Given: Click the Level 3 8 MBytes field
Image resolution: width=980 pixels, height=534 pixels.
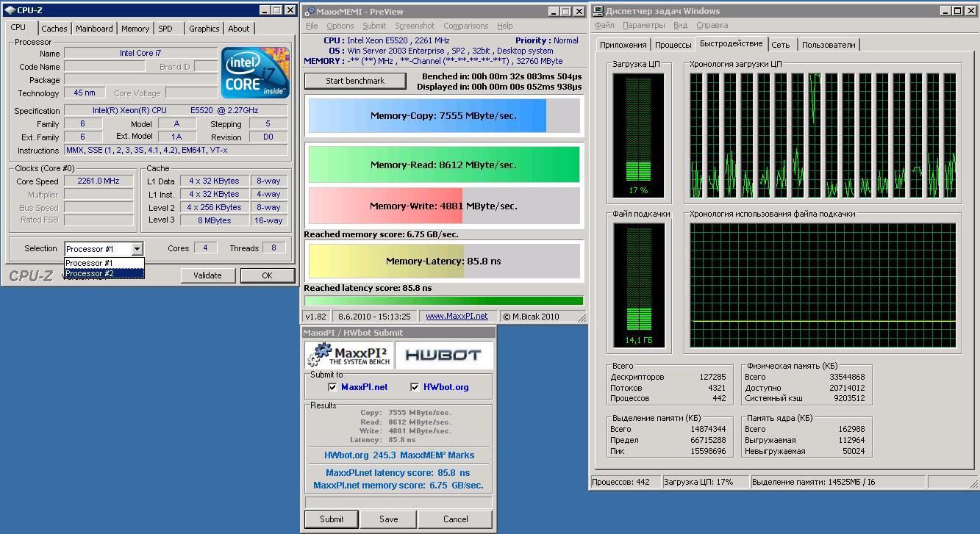Looking at the screenshot, I should click(x=214, y=220).
